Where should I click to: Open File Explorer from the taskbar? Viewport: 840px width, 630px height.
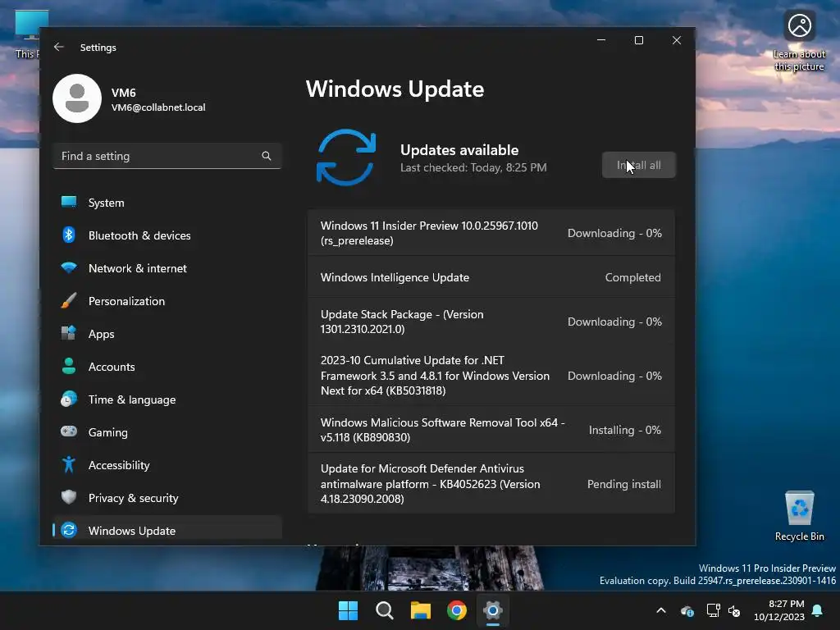(x=421, y=610)
